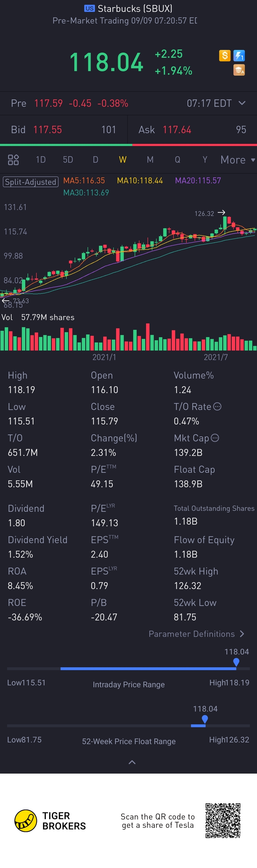Tap the Ask 117.64 quote
The image size is (257, 868).
click(177, 130)
